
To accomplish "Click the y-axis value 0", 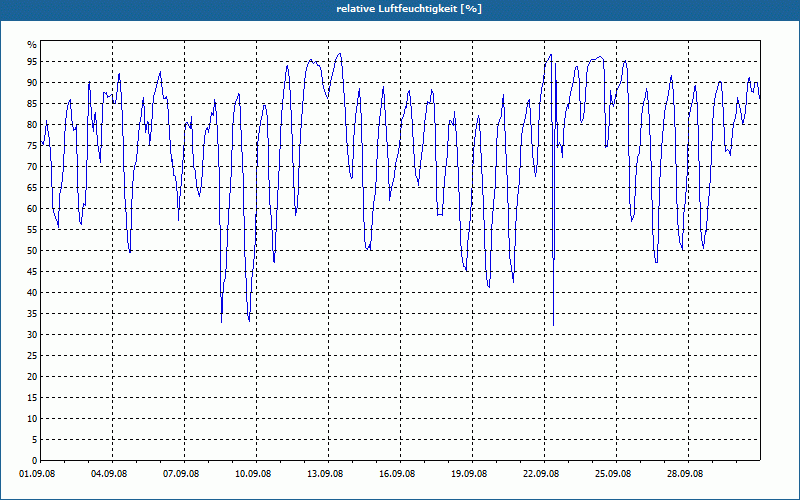I will (35, 461).
